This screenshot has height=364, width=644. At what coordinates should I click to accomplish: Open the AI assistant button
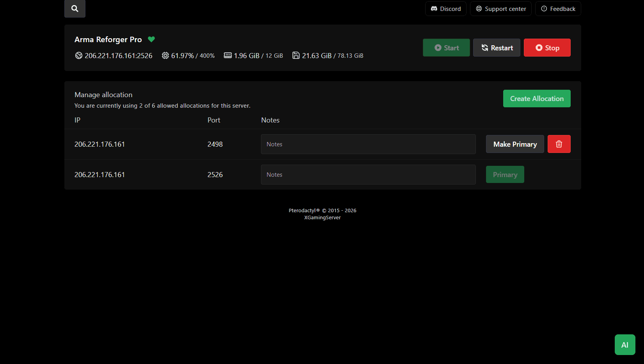pyautogui.click(x=625, y=345)
